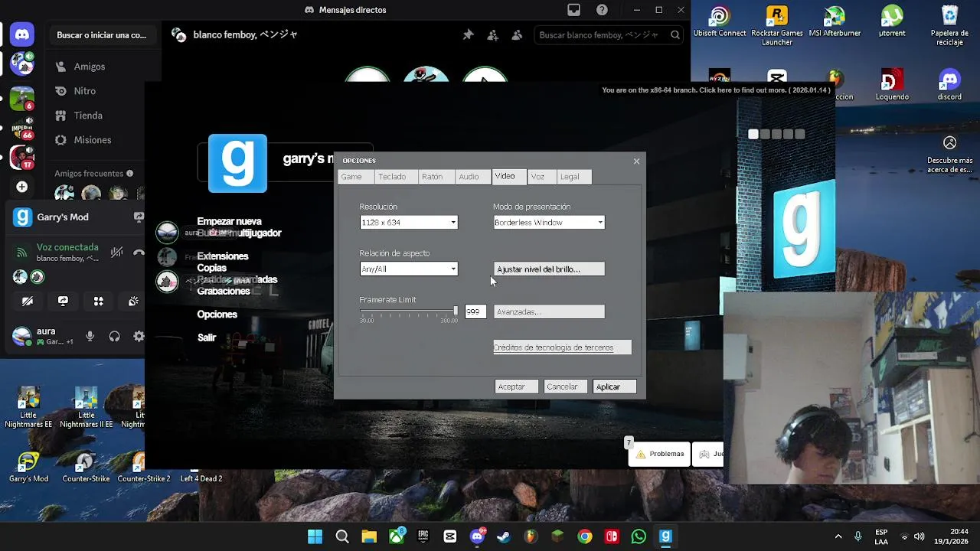980x551 pixels.
Task: Open Discord direct messages home icon
Action: (x=22, y=34)
